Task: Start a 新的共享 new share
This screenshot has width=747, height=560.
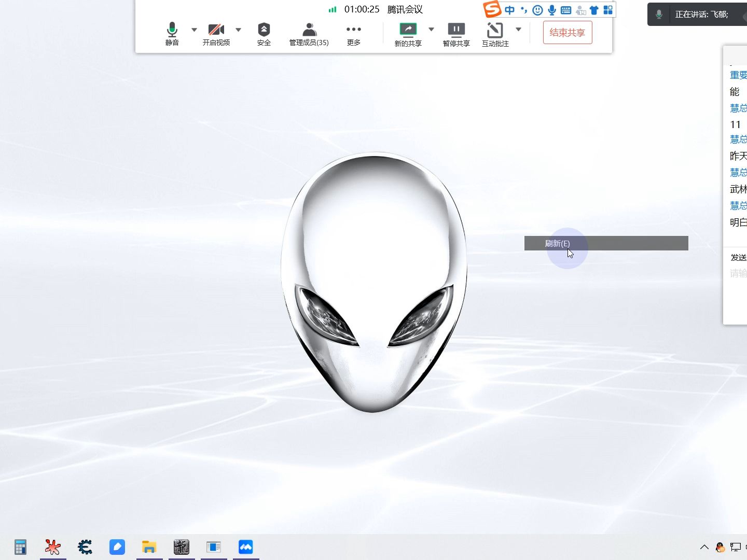Action: click(x=408, y=34)
